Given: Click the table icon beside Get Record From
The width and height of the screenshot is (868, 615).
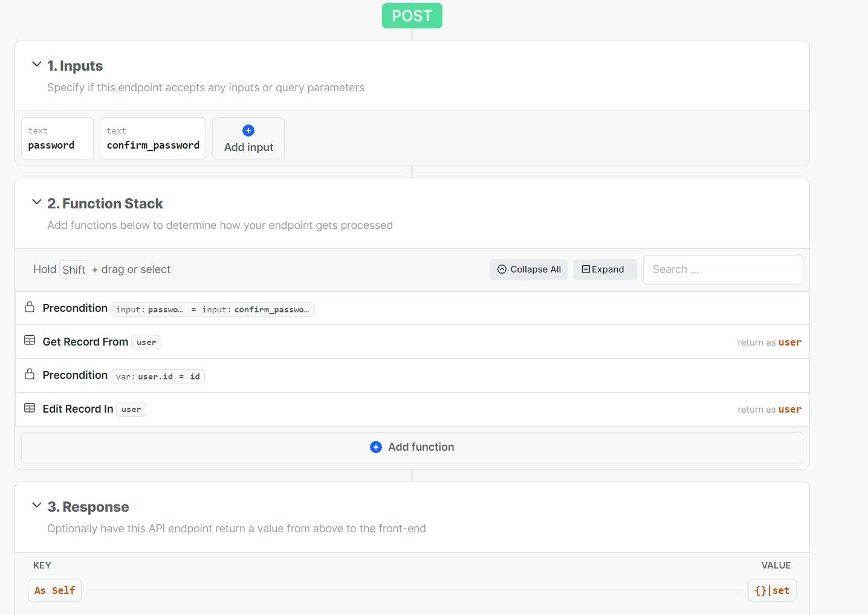Looking at the screenshot, I should click(x=30, y=341).
